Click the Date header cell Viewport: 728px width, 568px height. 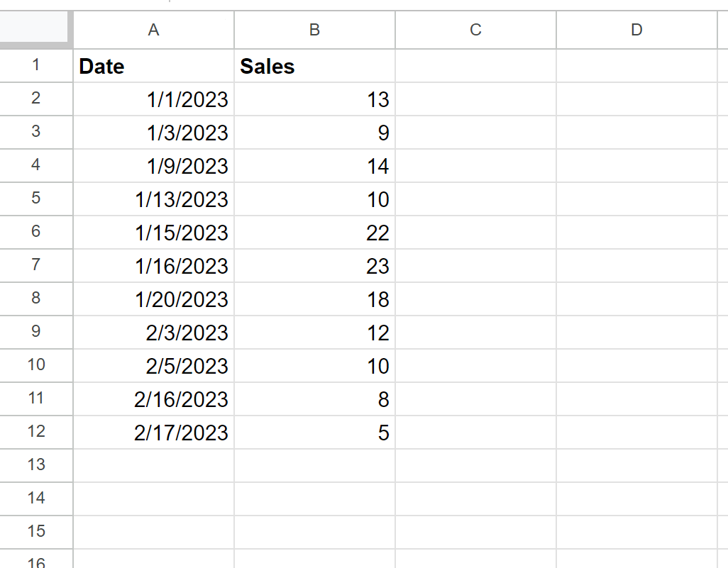coord(154,66)
